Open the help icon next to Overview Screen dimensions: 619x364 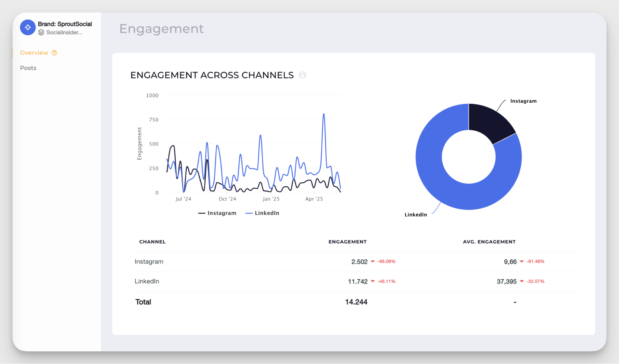tap(54, 53)
